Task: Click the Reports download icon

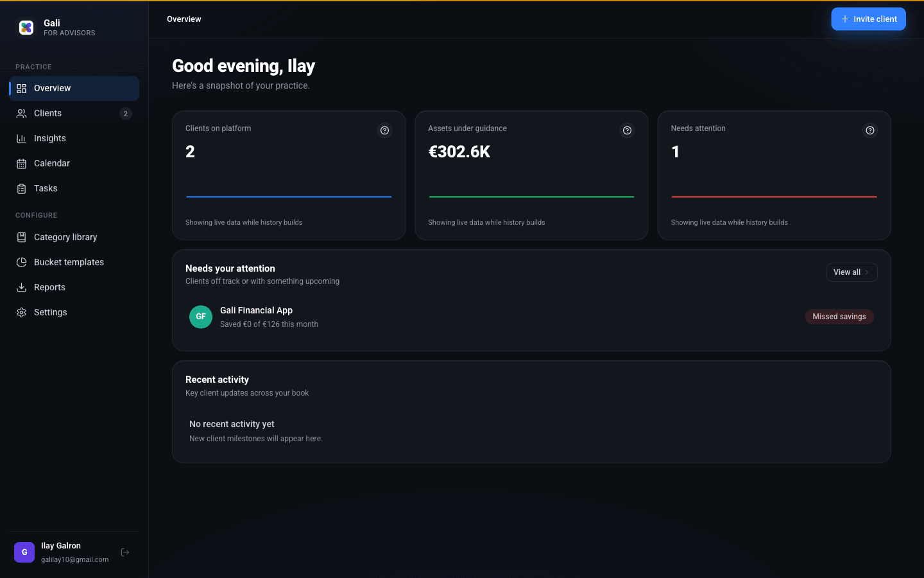Action: (x=21, y=288)
